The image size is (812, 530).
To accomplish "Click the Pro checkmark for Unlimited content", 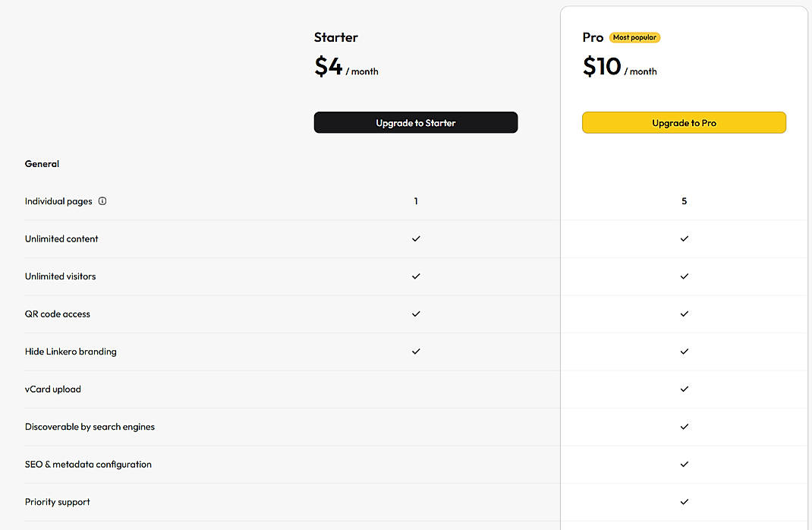I will [x=684, y=238].
